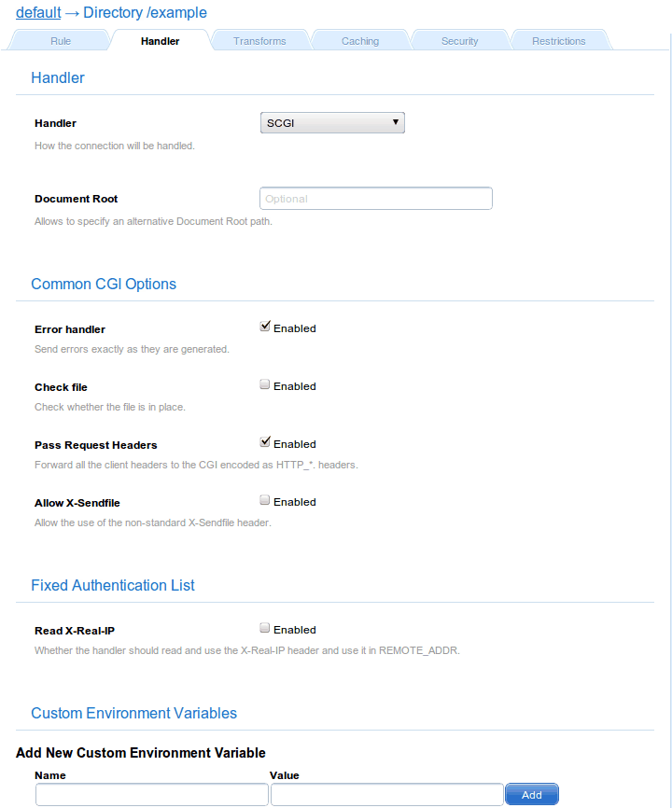Screen dimensions: 672x808
Task: Enable the Check file checkbox
Action: click(x=265, y=385)
